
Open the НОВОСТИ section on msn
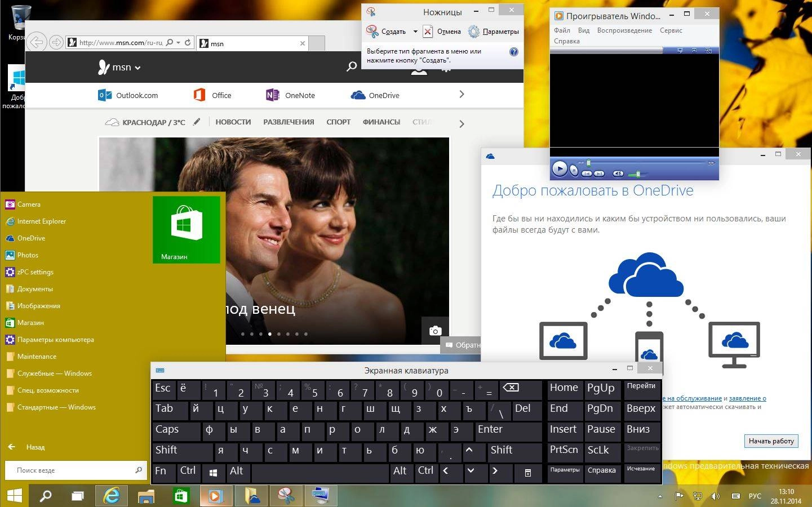pos(233,122)
